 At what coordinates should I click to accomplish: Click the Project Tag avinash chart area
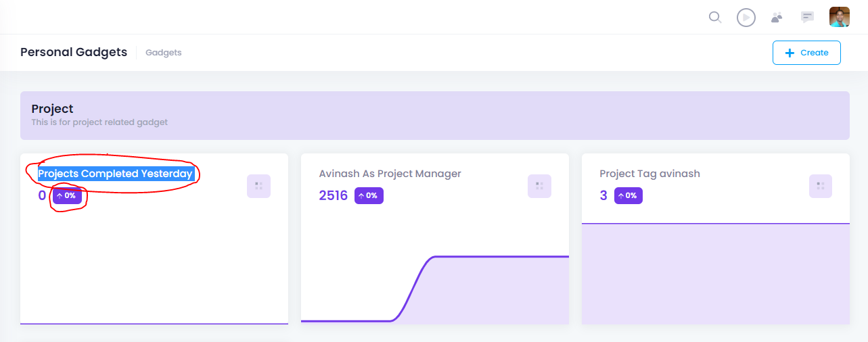click(716, 273)
